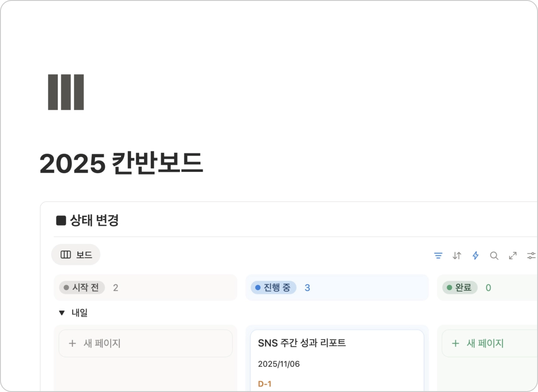The image size is (538, 392).
Task: Add 새 페이지 in the 시작 전 column
Action: click(145, 343)
